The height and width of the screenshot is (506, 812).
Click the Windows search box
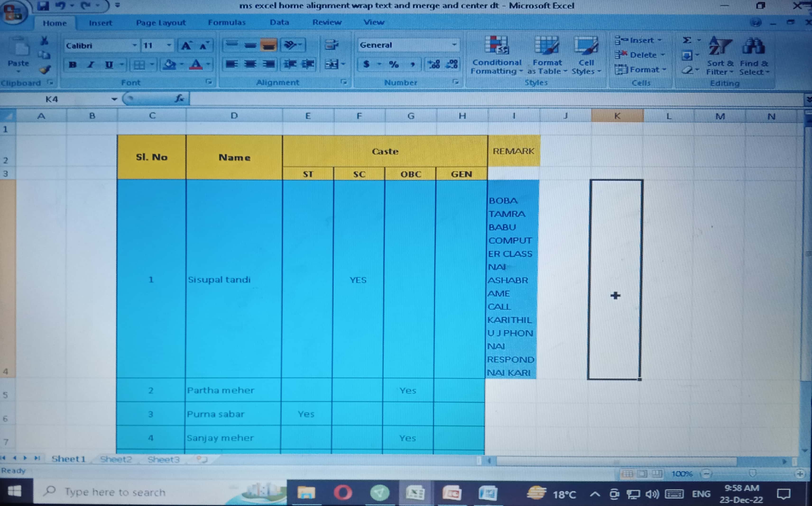[x=115, y=492]
